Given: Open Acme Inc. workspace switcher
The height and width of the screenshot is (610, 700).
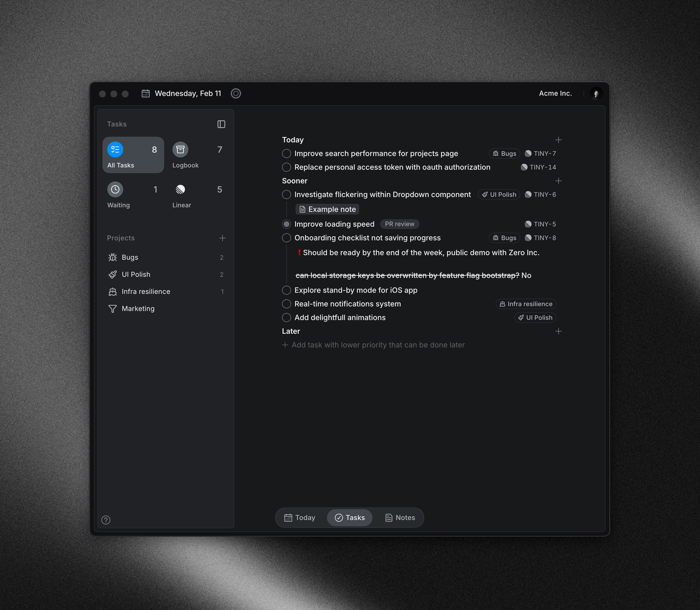Looking at the screenshot, I should [555, 93].
